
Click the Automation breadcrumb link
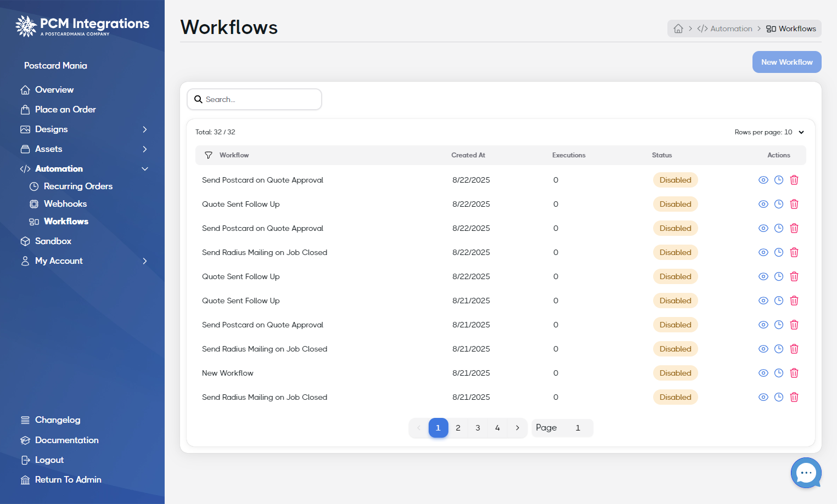point(724,29)
